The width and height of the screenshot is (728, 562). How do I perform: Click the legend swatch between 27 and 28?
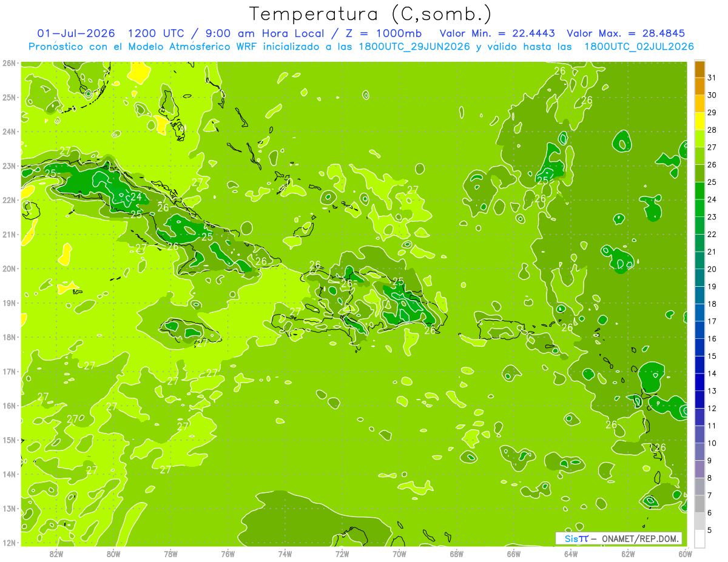point(699,139)
